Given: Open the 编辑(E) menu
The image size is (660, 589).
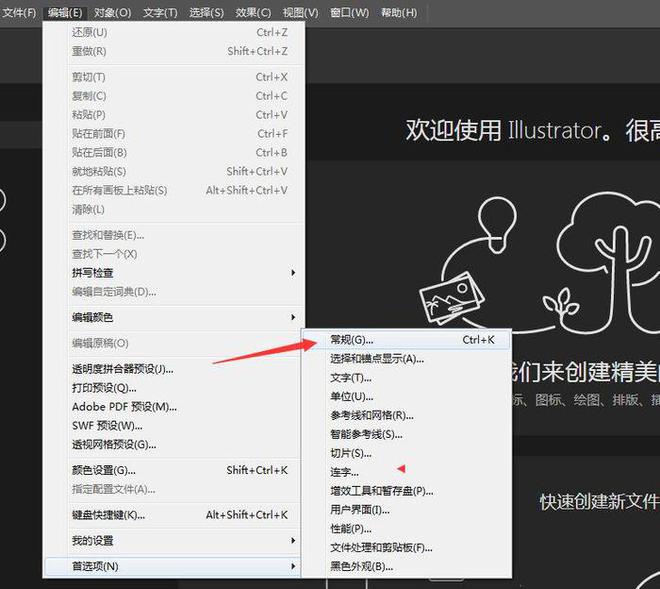Looking at the screenshot, I should tap(65, 13).
